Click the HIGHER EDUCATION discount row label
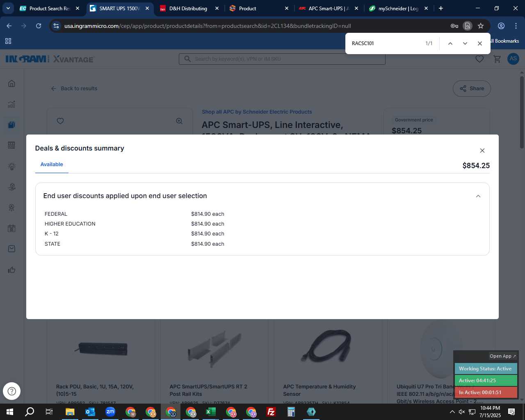The width and height of the screenshot is (525, 420). coord(70,224)
